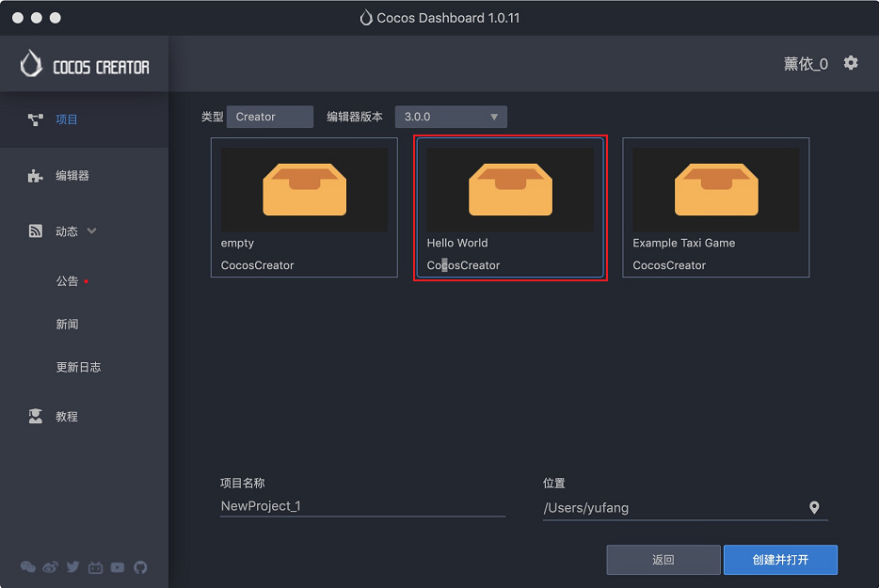Open the 编辑器版本 3.0.0 dropdown
879x588 pixels.
coord(451,117)
